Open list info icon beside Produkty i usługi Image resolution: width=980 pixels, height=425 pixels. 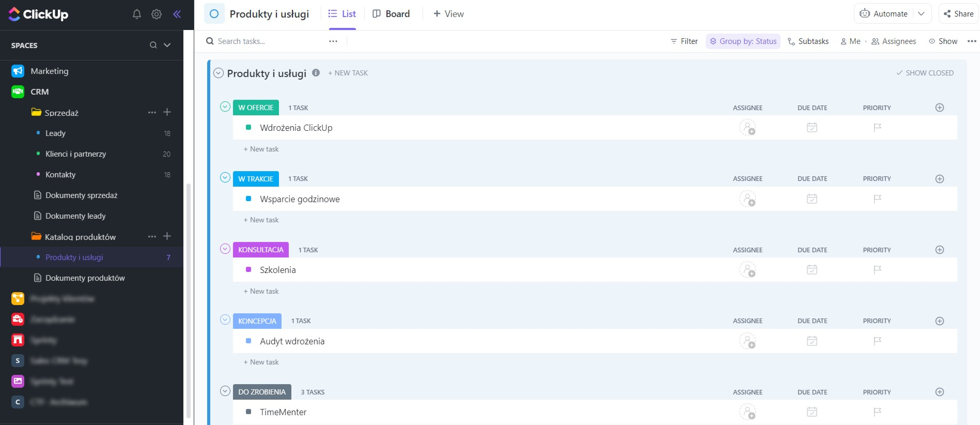[x=316, y=72]
